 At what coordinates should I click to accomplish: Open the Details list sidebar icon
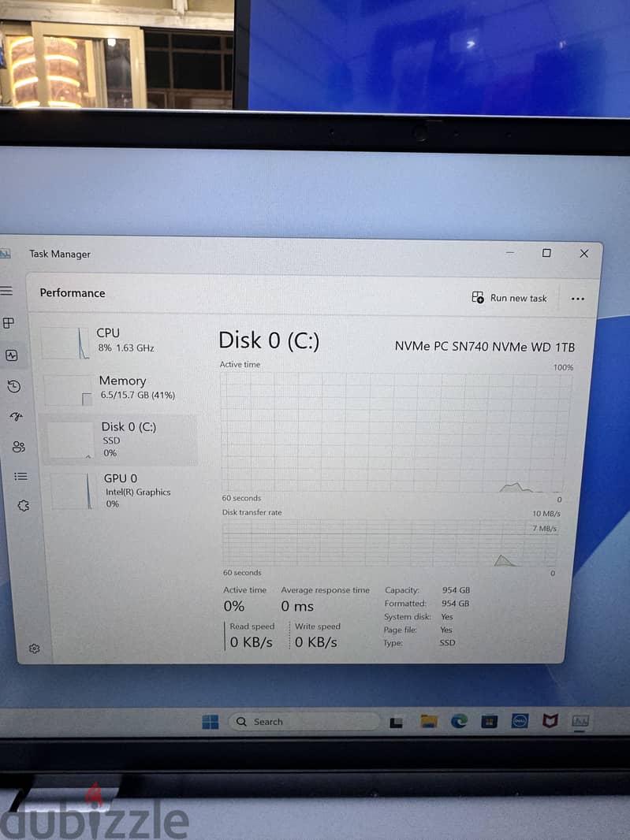pyautogui.click(x=21, y=476)
